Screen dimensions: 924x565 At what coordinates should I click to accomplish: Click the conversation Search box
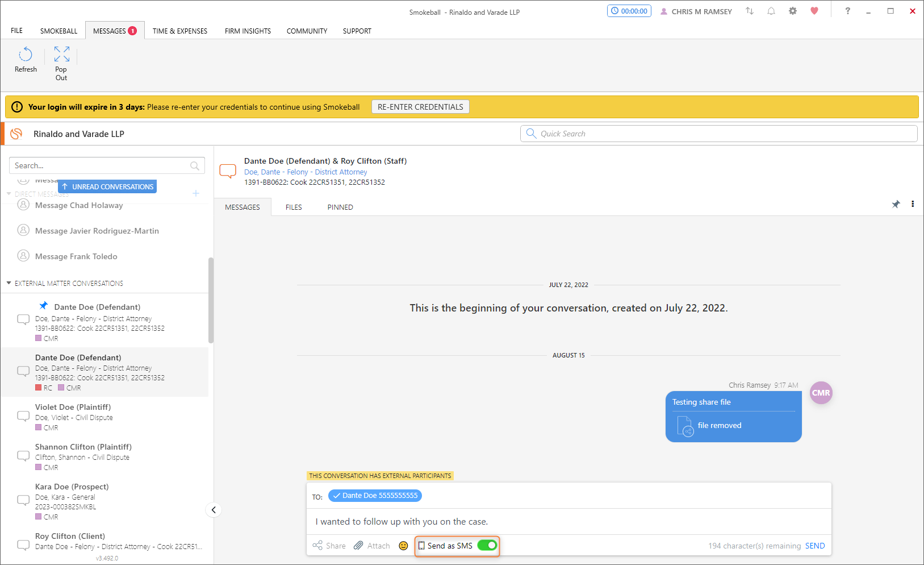click(x=107, y=165)
